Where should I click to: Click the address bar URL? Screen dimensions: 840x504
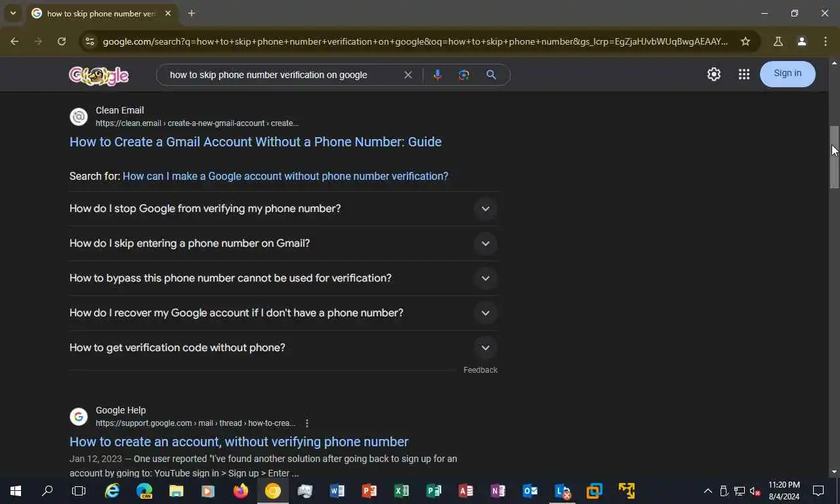point(415,41)
